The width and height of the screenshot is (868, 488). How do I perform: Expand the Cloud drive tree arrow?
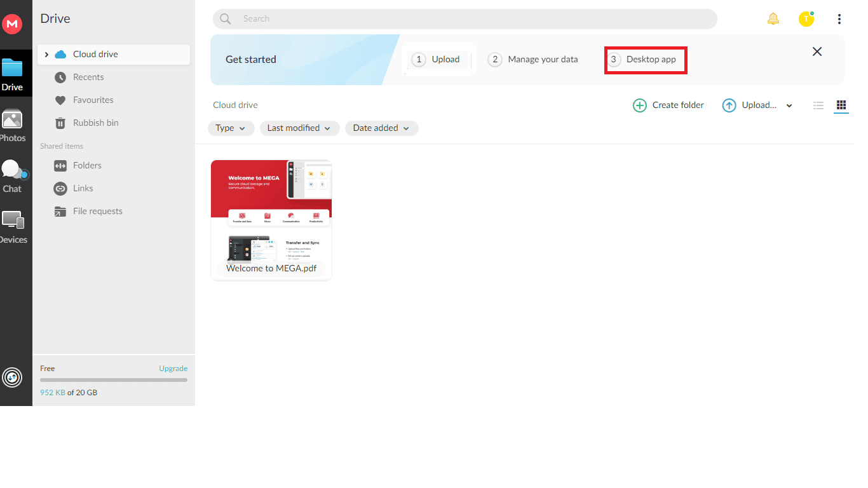pos(46,55)
